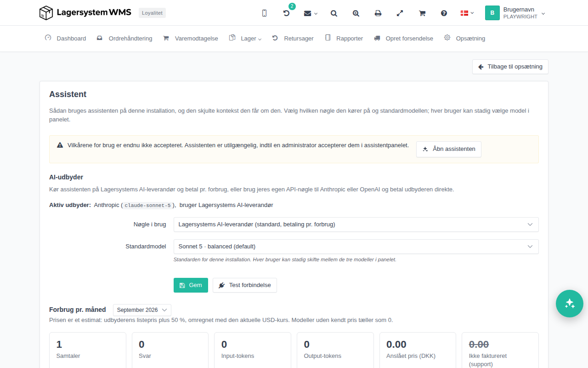Click the Svar statistic label
The image size is (588, 368).
(x=145, y=356)
